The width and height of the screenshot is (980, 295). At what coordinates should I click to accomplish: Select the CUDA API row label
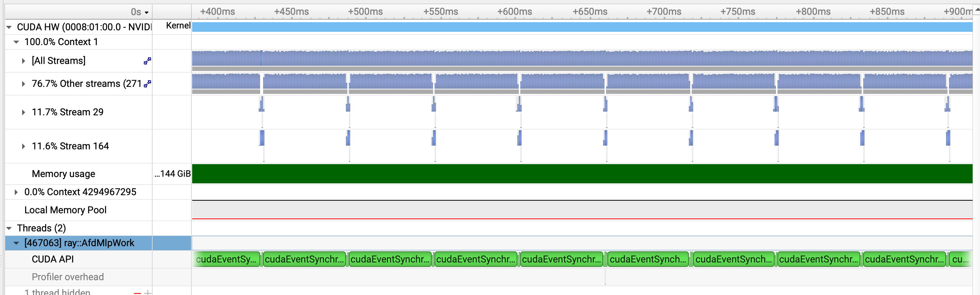click(x=53, y=260)
